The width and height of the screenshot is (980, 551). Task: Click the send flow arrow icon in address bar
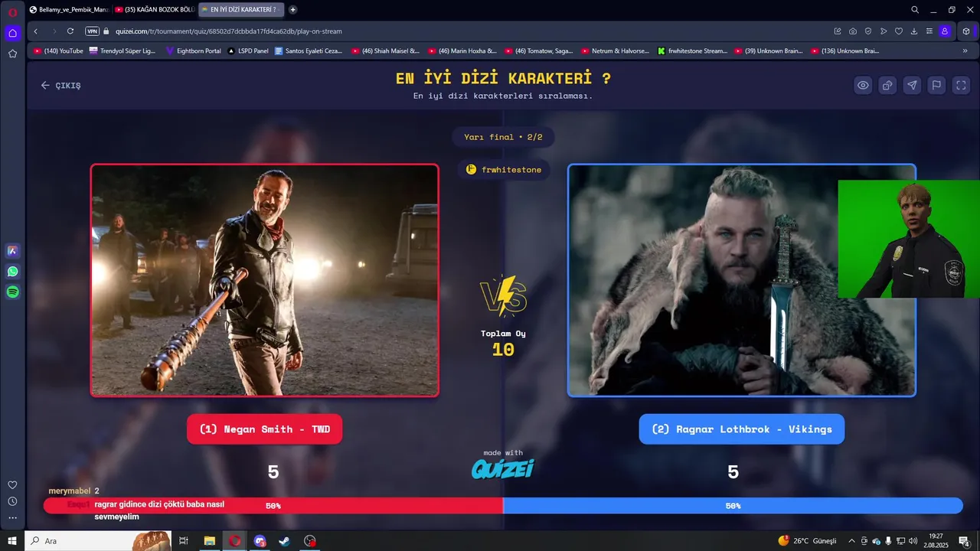[884, 31]
